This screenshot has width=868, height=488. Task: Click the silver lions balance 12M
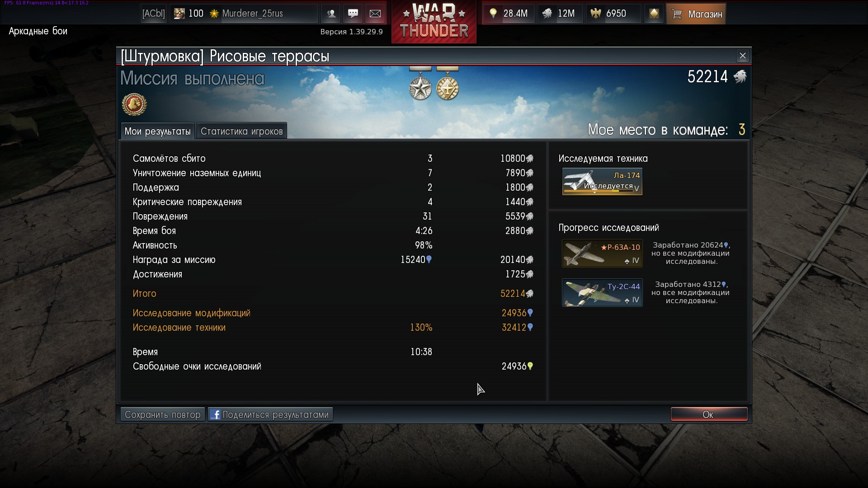[x=560, y=14]
